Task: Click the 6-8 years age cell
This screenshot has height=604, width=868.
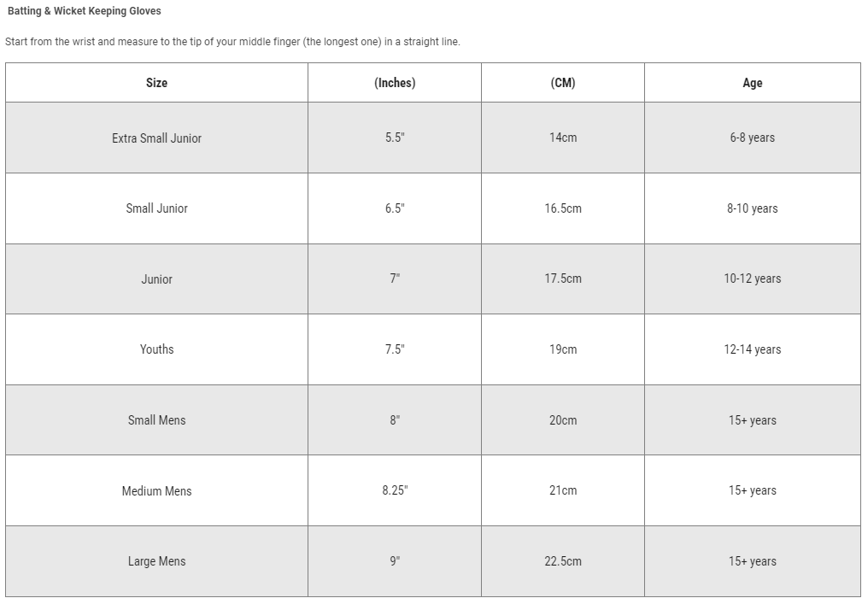Action: point(753,138)
